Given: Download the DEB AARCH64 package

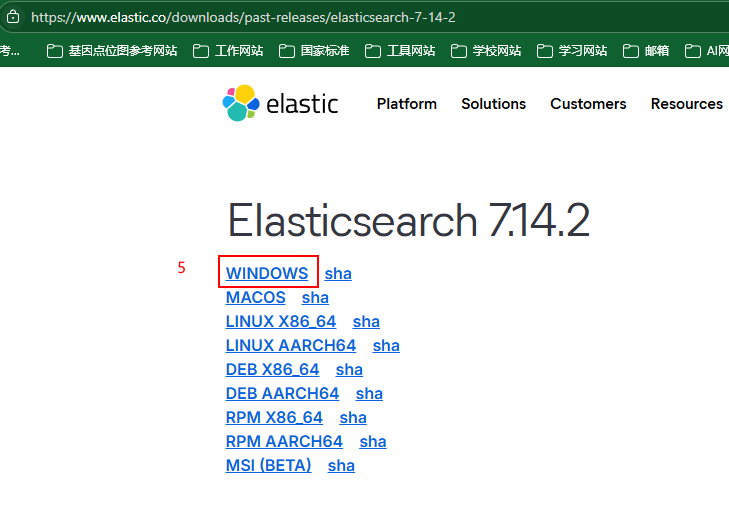Looking at the screenshot, I should [283, 393].
